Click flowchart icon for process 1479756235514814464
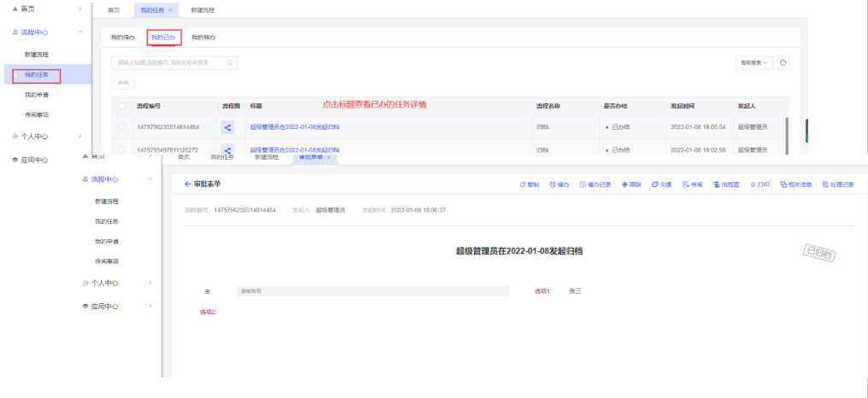The height and width of the screenshot is (398, 868). (228, 127)
